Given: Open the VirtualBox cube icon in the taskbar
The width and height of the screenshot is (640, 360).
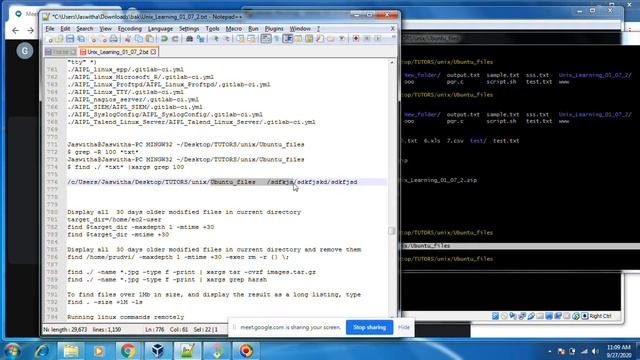Looking at the screenshot, I should tap(158, 351).
